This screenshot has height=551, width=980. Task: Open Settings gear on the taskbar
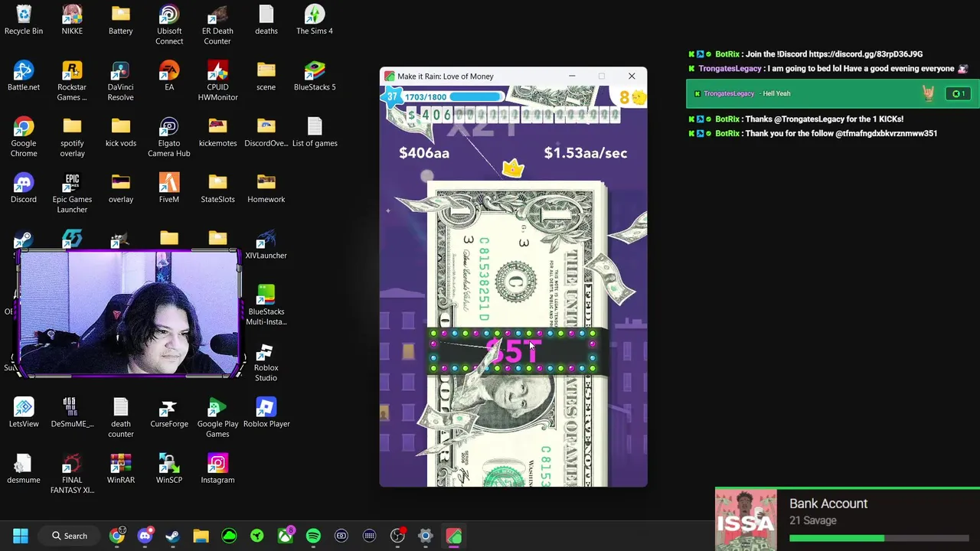tap(426, 536)
